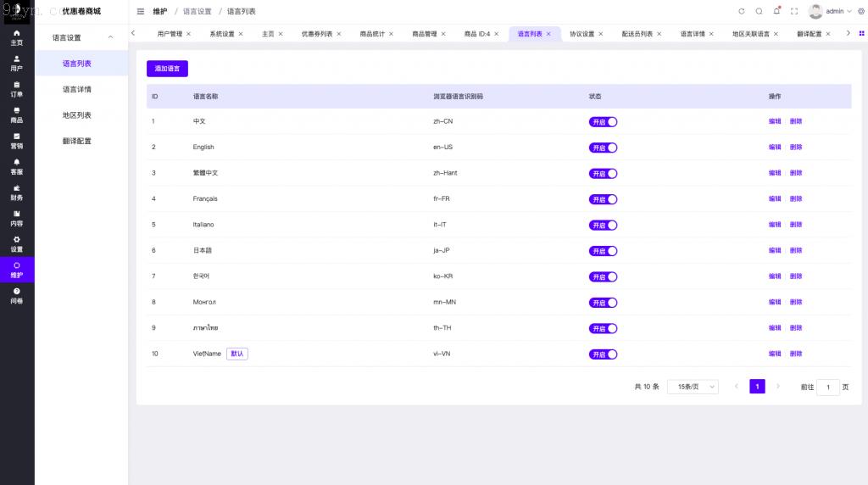Open the notification bell
Viewport: 868px width, 485px height.
(x=776, y=11)
